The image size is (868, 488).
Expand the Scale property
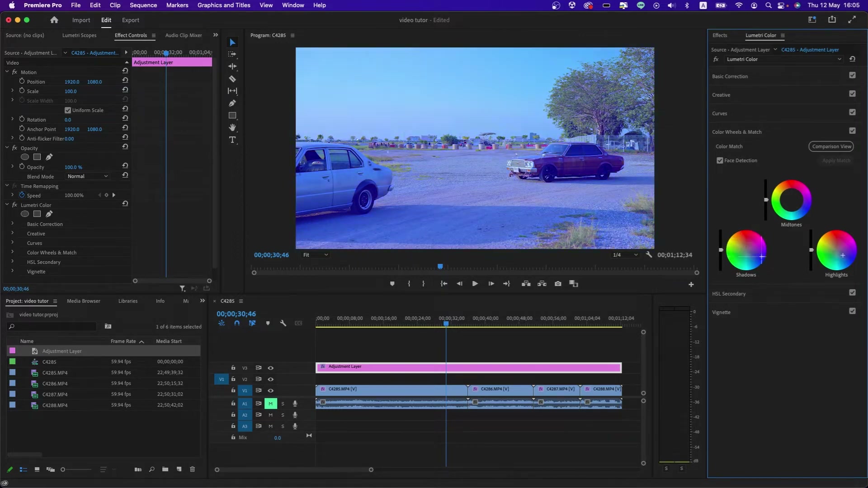(12, 91)
